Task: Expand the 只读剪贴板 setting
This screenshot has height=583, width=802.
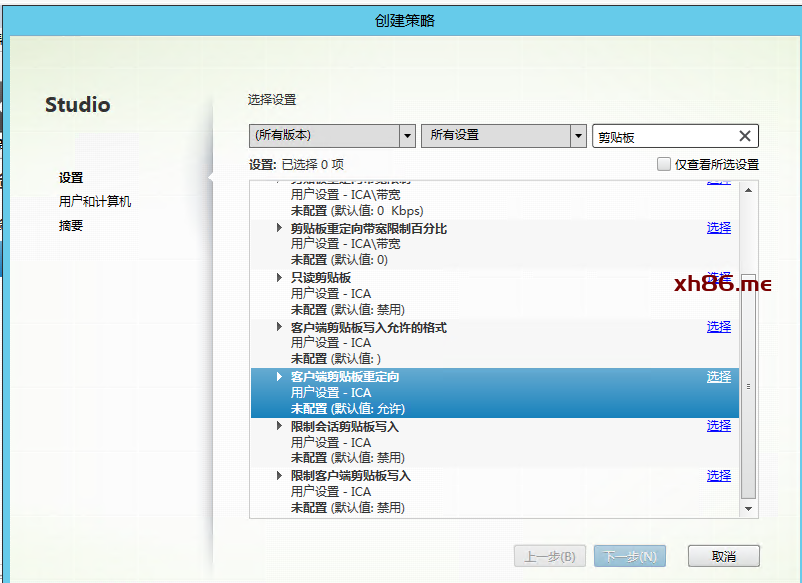Action: (x=280, y=278)
